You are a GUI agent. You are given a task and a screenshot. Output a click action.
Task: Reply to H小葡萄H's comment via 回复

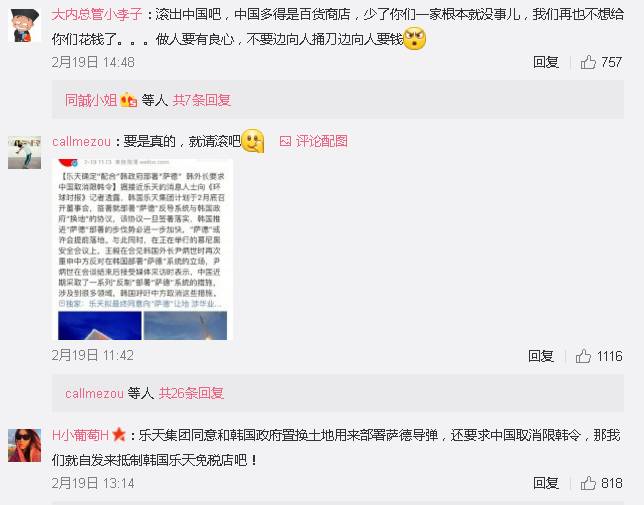click(546, 483)
